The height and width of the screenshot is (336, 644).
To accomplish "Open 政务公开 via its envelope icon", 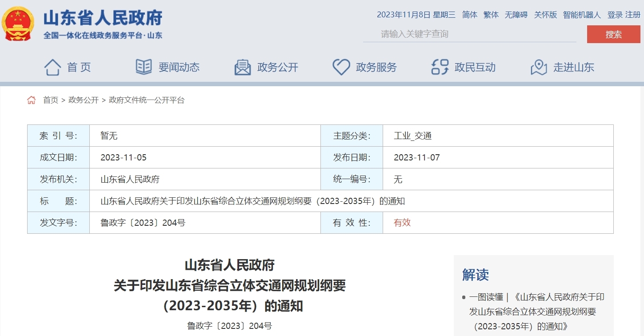I will (x=242, y=67).
